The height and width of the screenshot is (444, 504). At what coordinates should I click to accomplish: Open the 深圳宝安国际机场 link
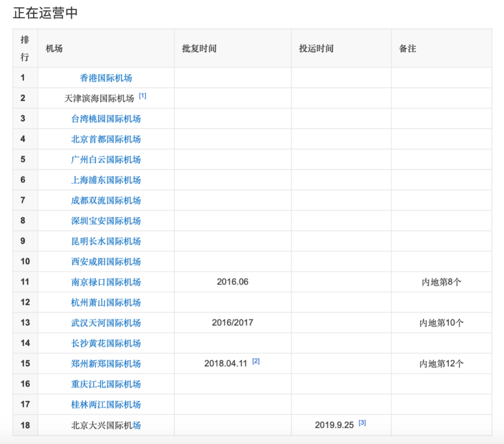106,221
